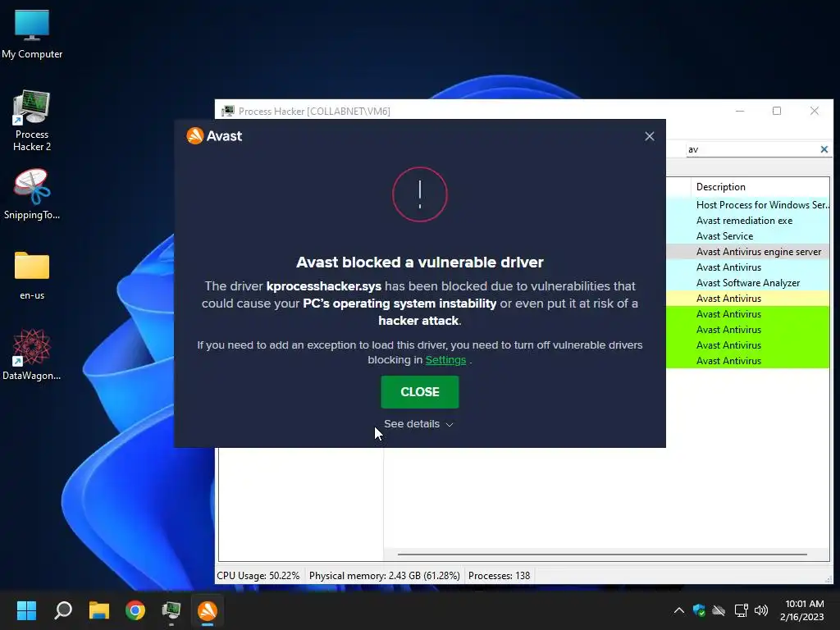Click the Process Hacker title bar icon
The width and height of the screenshot is (840, 630).
[x=228, y=111]
